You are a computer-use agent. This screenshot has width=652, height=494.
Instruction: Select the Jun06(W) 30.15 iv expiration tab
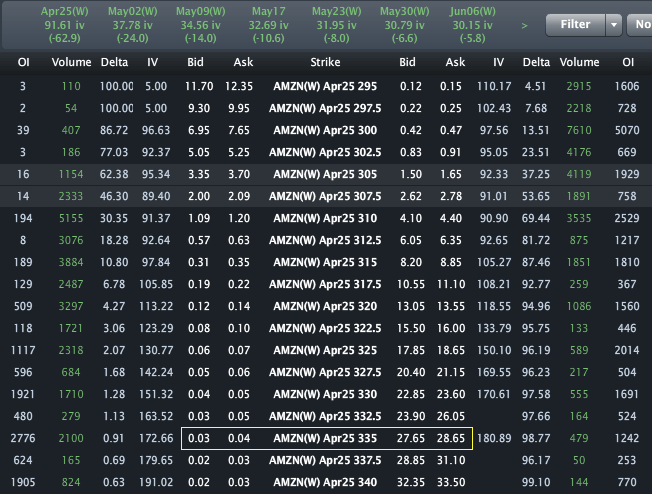[x=472, y=25]
